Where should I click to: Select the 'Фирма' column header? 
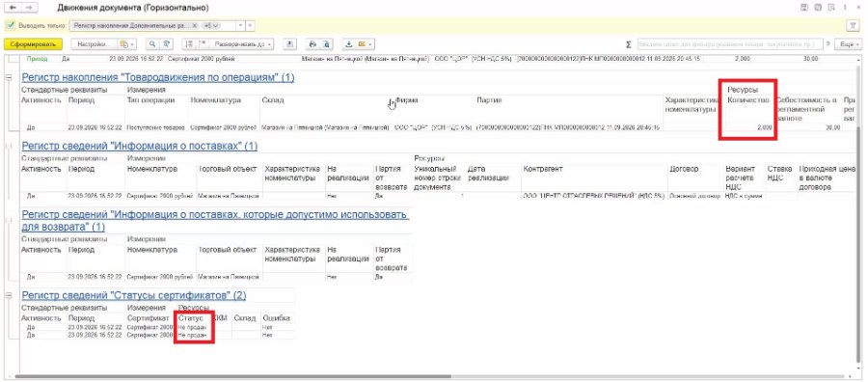tap(406, 100)
